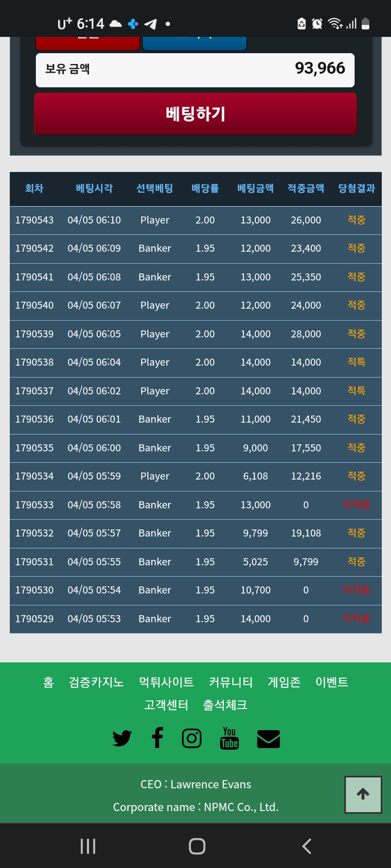Tap the Instagram icon in footer
This screenshot has height=868, width=391.
192,738
